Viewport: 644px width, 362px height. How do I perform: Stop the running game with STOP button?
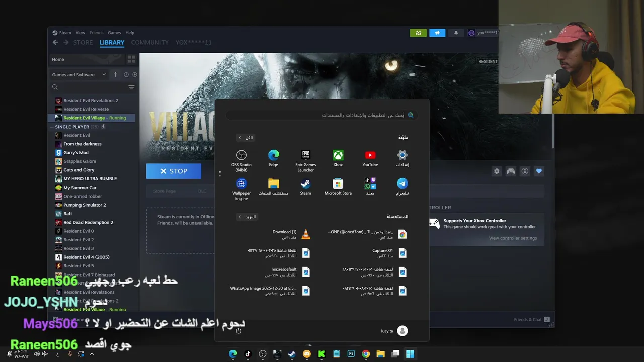click(x=174, y=171)
